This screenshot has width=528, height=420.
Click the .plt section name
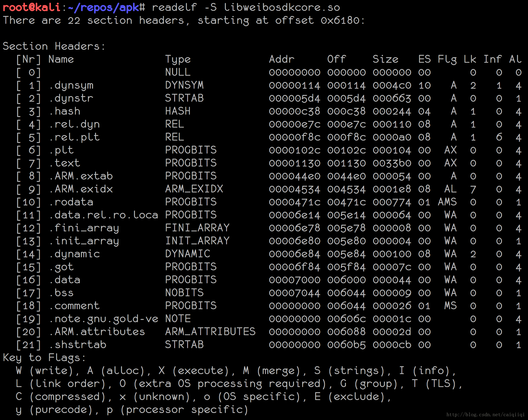point(62,151)
